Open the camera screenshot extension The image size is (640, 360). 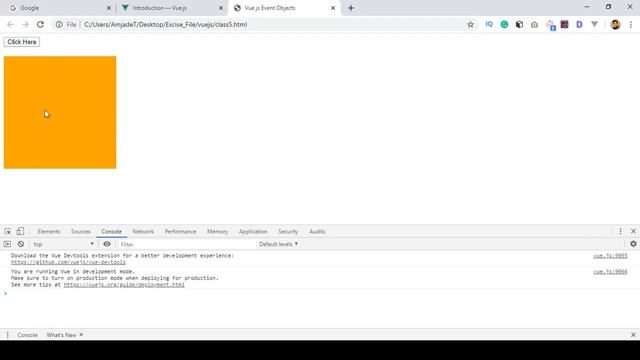pyautogui.click(x=534, y=24)
